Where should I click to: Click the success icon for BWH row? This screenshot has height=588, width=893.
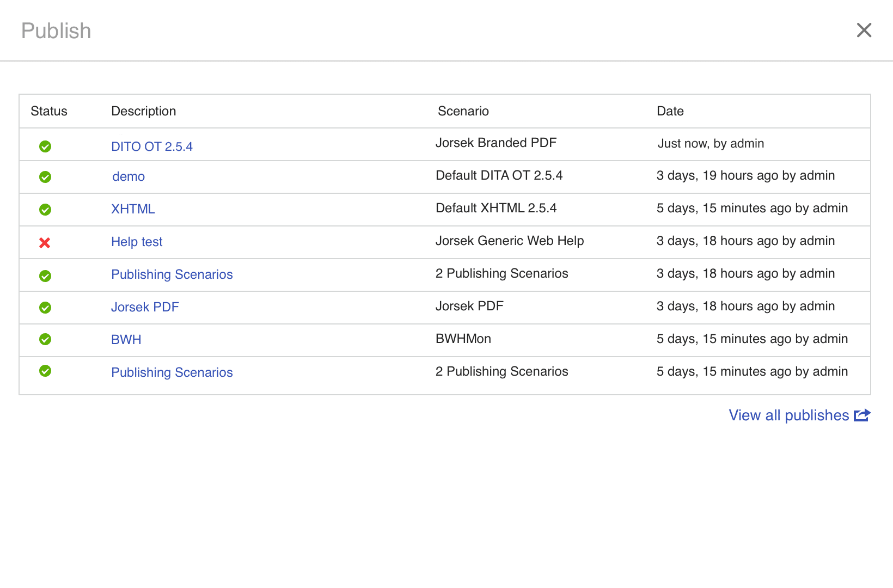pyautogui.click(x=45, y=339)
